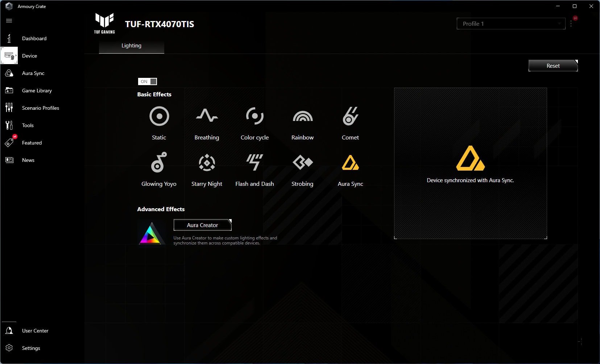Click the TUF Gaming logo
The height and width of the screenshot is (364, 600).
(x=104, y=24)
